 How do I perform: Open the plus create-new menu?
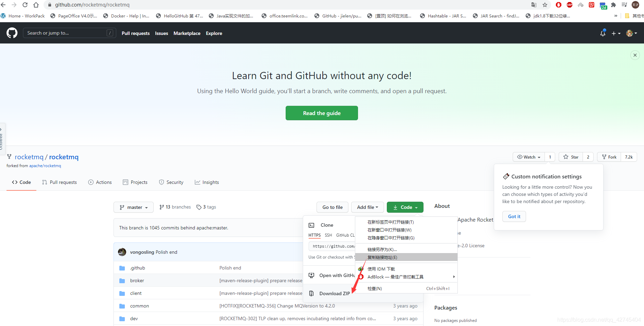point(616,33)
